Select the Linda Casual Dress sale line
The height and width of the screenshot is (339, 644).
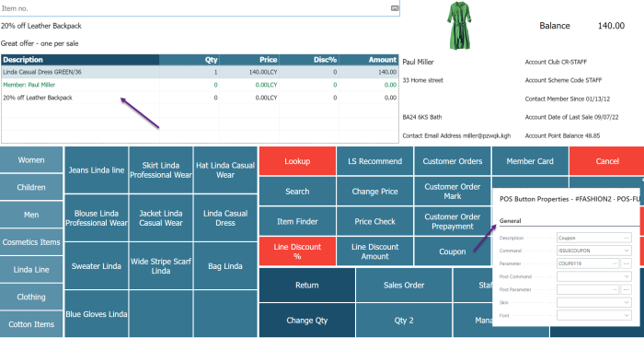[x=200, y=72]
